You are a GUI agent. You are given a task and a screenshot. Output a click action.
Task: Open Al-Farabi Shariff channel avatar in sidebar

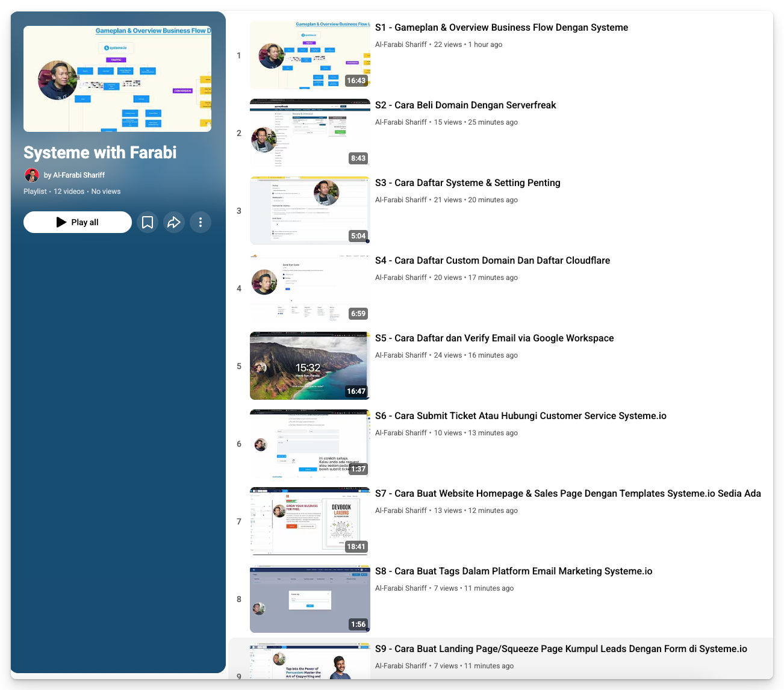[x=32, y=175]
